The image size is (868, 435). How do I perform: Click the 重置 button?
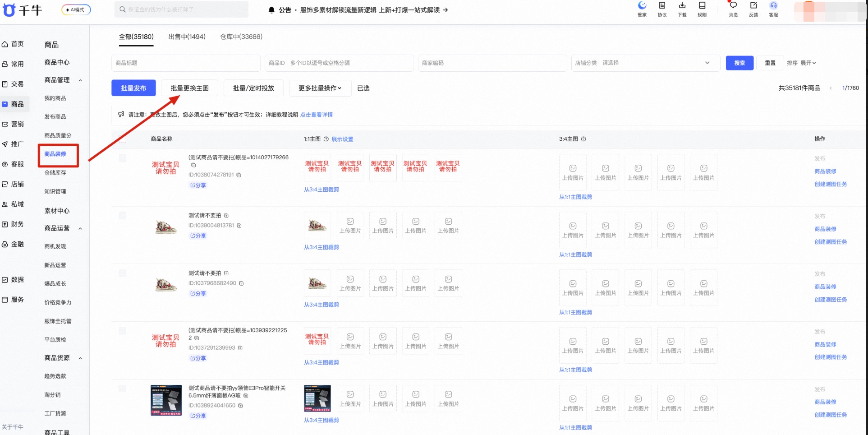point(770,63)
